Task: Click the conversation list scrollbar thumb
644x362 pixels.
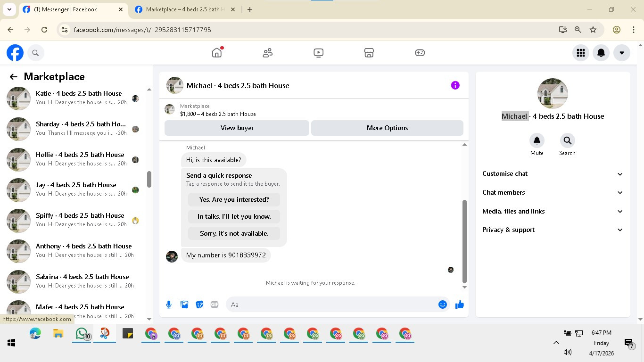Action: click(x=149, y=179)
